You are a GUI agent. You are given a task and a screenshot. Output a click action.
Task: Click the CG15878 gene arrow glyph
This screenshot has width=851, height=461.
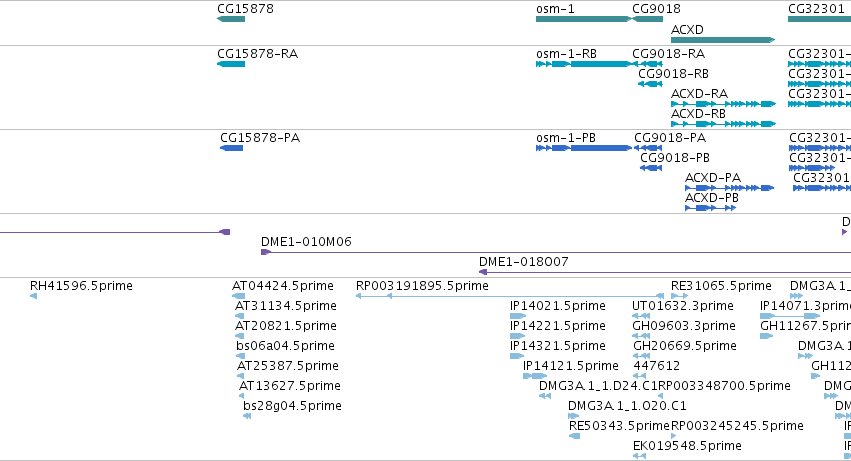231,19
